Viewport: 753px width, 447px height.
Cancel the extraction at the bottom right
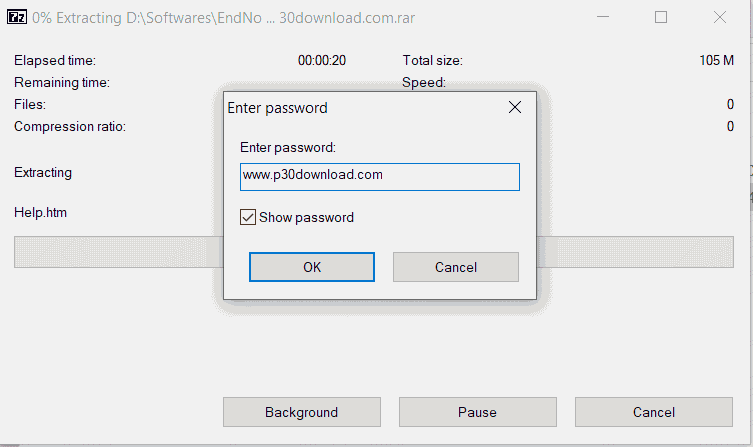tap(654, 412)
